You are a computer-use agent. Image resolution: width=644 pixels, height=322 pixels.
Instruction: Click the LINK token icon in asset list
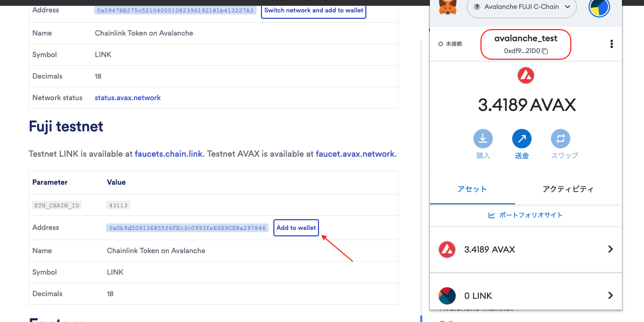447,296
